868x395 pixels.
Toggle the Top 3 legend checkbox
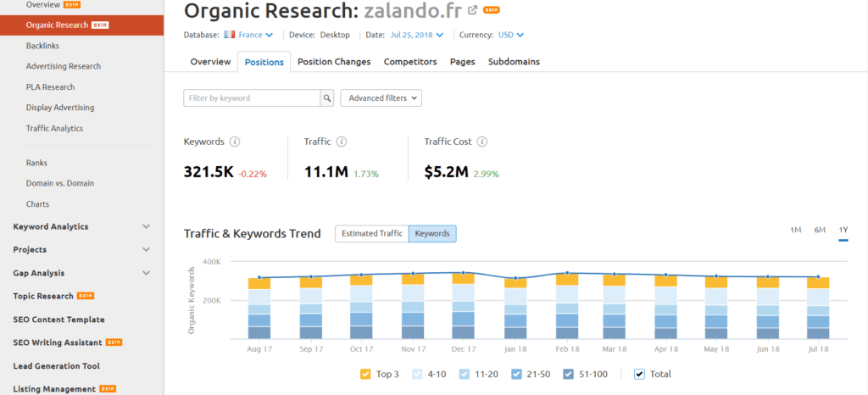point(365,374)
